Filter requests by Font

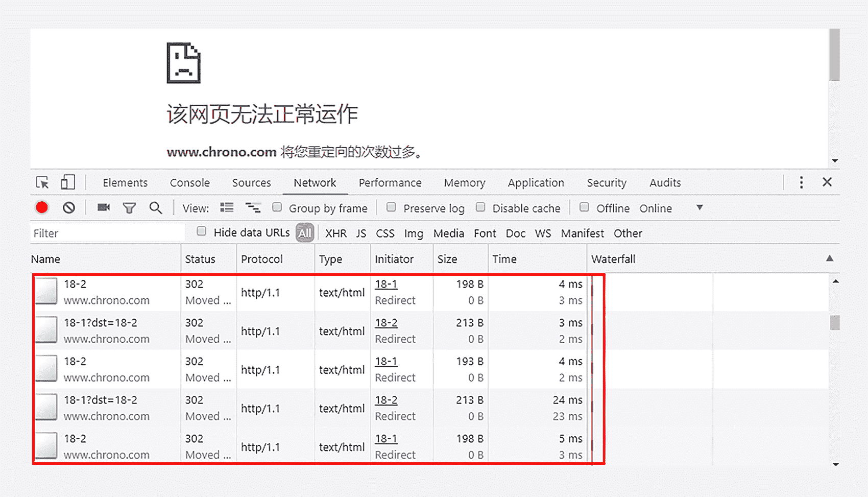click(x=485, y=233)
